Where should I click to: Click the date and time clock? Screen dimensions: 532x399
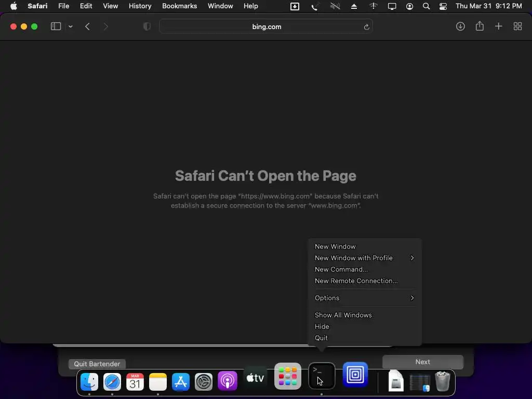[488, 6]
